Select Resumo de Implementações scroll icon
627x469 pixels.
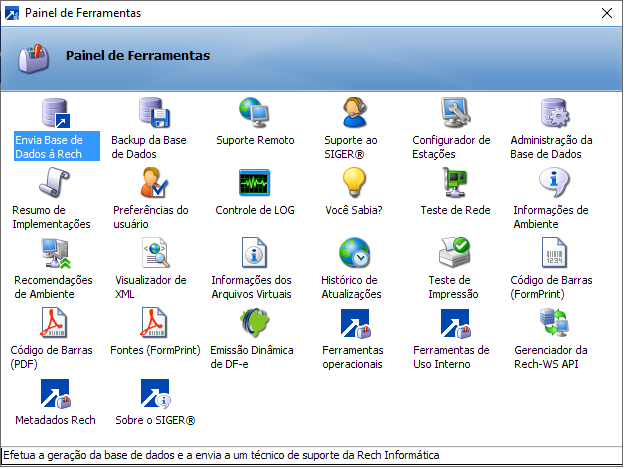[54, 183]
